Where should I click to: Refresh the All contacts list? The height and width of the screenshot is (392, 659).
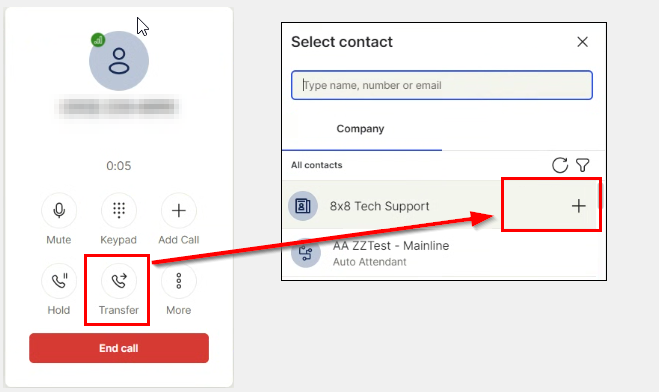(x=560, y=165)
